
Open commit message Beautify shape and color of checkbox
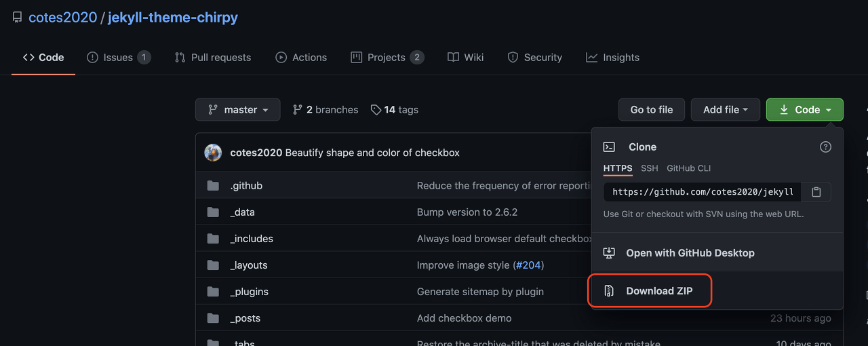pos(372,153)
